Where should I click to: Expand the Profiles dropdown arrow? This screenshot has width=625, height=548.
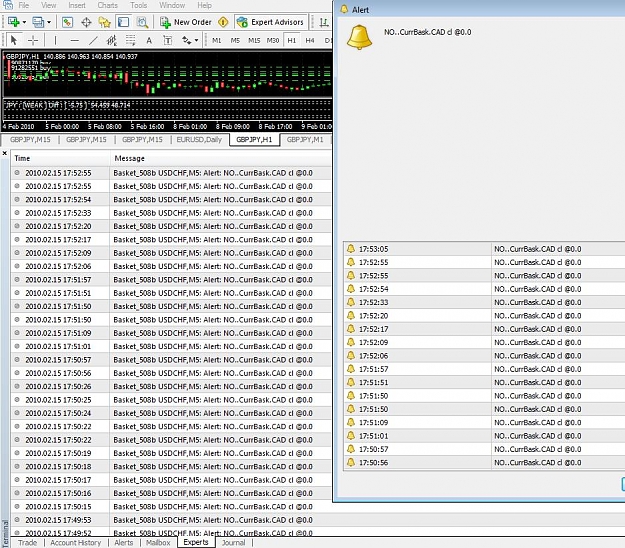pyautogui.click(x=49, y=22)
